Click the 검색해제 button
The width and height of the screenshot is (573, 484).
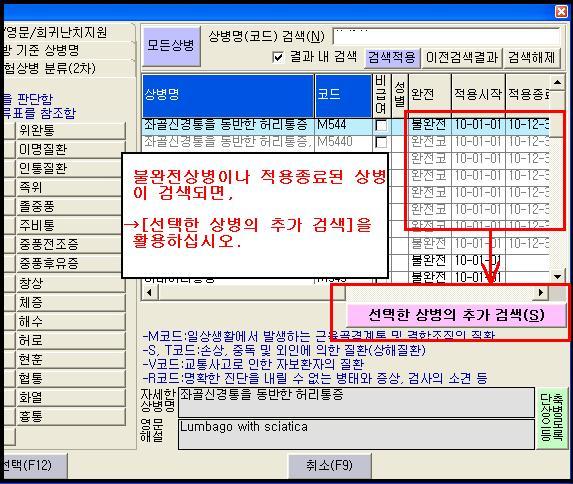(x=532, y=57)
